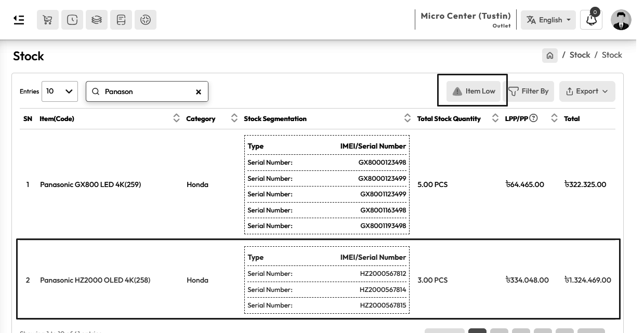The height and width of the screenshot is (333, 644).
Task: Open the dashboard chart shortcut icon
Action: [146, 20]
